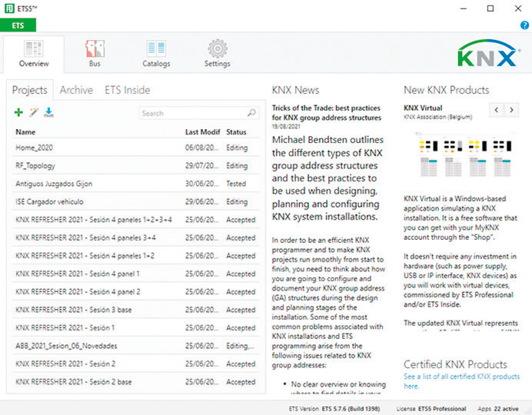Open the Tricks of the Trade news headline
Image resolution: width=532 pixels, height=415 pixels.
coord(327,113)
